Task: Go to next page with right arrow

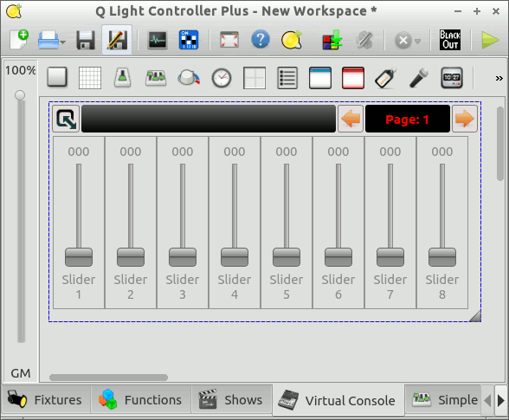Action: pyautogui.click(x=465, y=119)
